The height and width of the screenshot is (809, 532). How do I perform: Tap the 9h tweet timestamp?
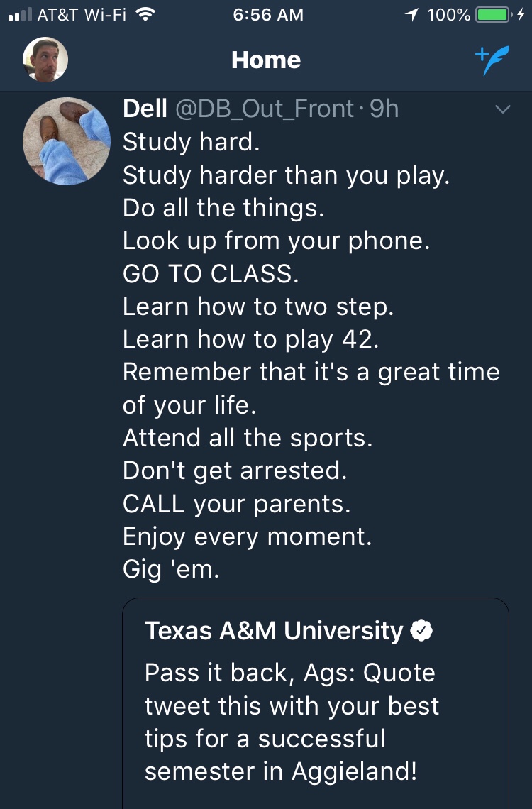384,109
